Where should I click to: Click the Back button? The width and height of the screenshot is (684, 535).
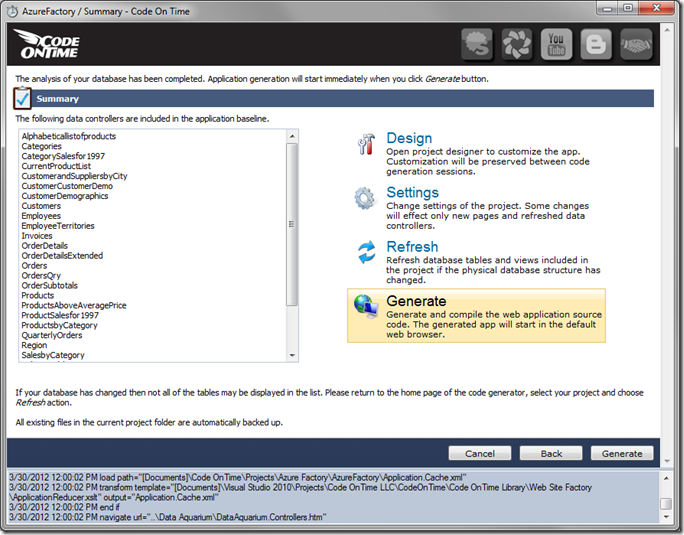[551, 453]
